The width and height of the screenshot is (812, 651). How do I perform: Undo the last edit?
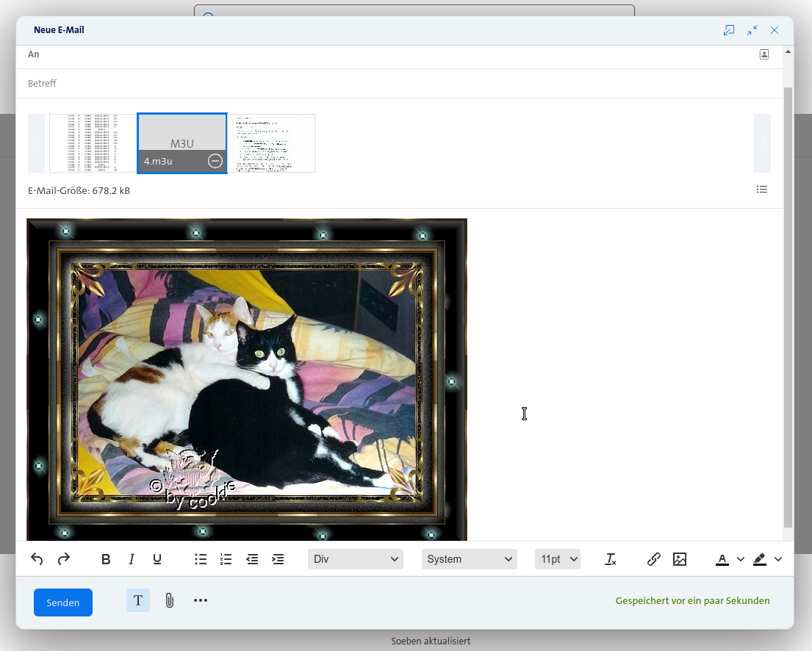click(37, 559)
